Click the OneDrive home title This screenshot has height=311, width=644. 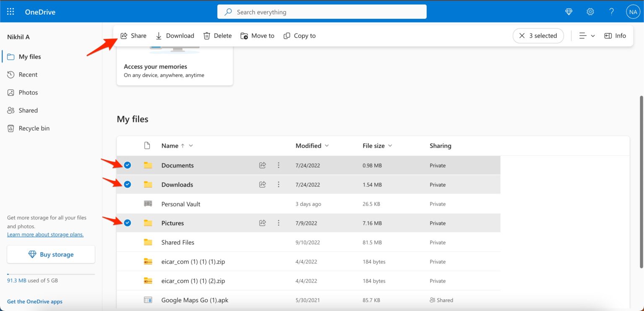click(x=40, y=12)
